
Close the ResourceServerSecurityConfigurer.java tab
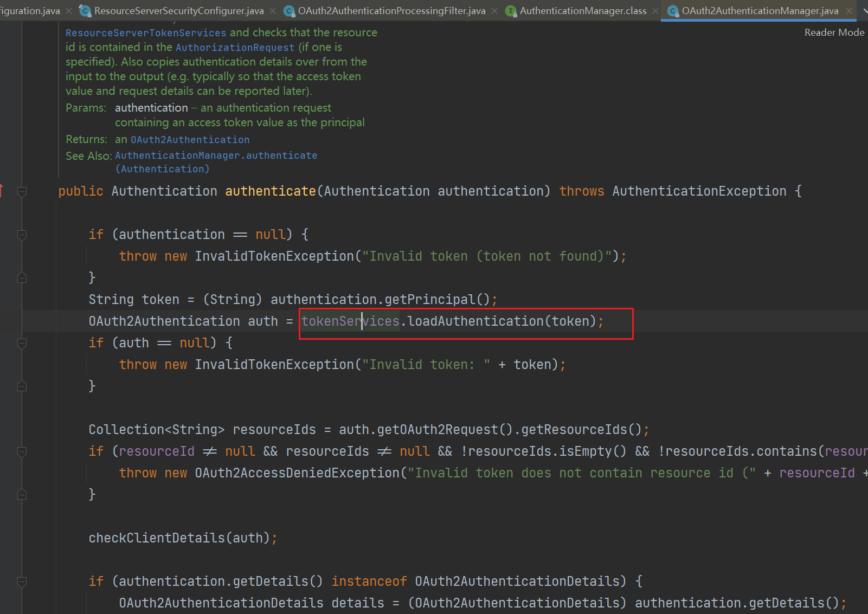(x=273, y=11)
